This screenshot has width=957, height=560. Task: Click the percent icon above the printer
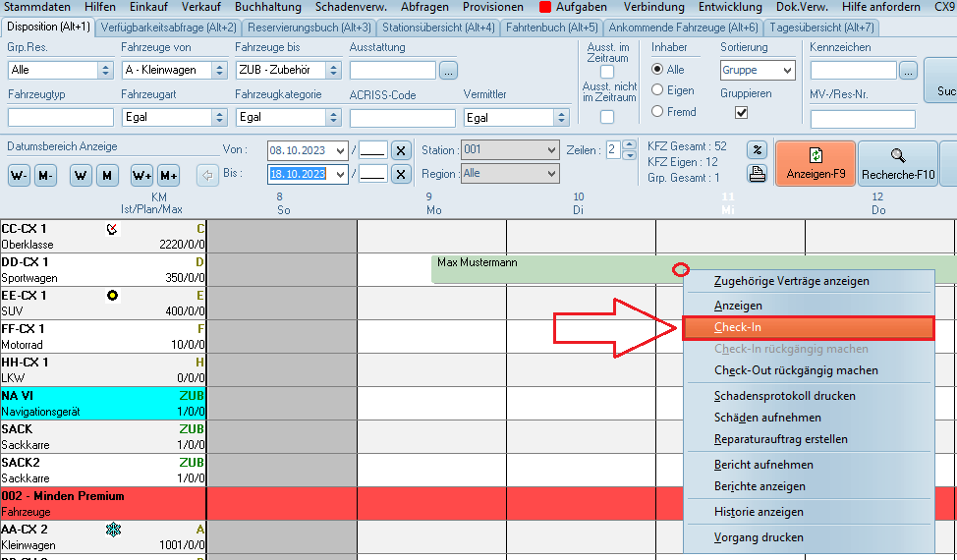(x=757, y=150)
